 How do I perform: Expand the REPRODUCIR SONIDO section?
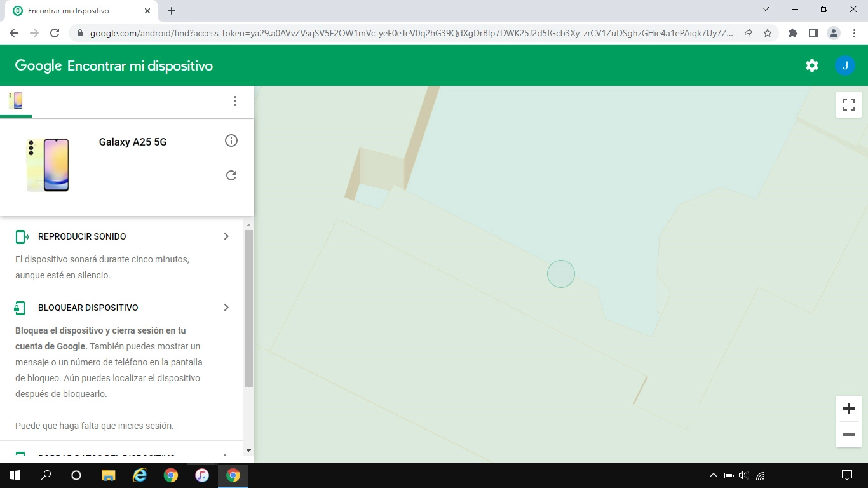pyautogui.click(x=226, y=236)
